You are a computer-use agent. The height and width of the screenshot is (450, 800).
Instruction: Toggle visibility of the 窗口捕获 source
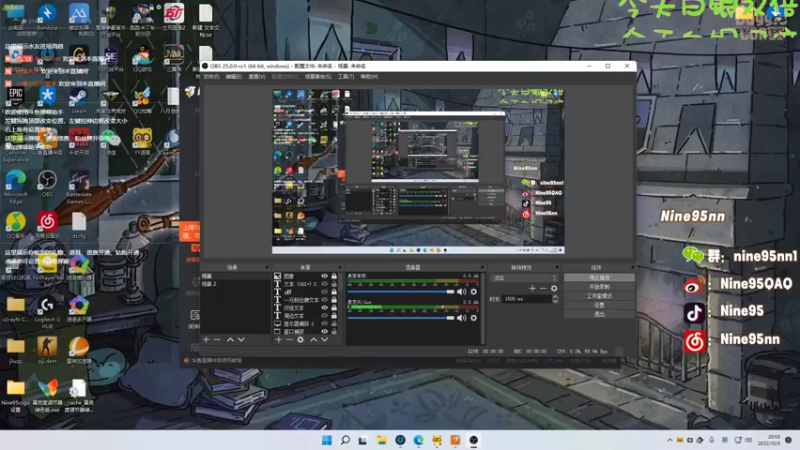(x=324, y=332)
